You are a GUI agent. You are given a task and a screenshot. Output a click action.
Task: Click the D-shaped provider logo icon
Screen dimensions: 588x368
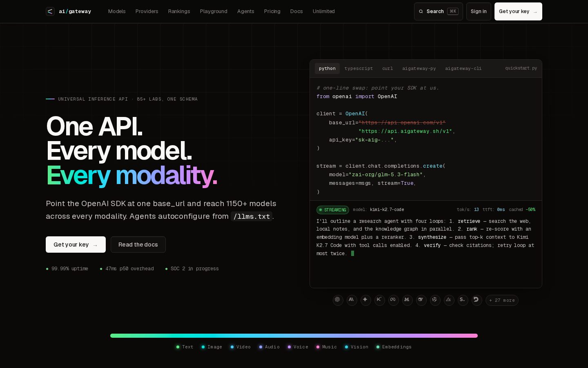click(477, 300)
